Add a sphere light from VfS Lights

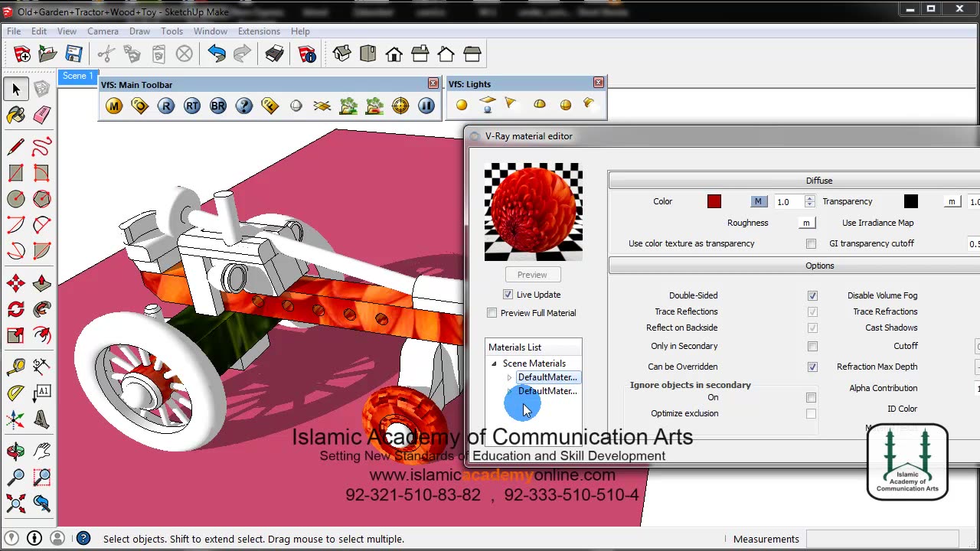click(x=566, y=105)
